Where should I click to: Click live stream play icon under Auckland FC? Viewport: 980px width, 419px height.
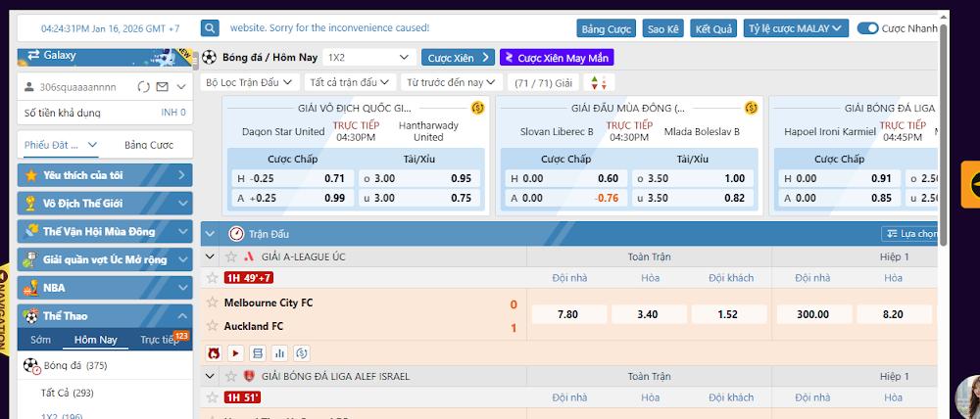tap(235, 352)
